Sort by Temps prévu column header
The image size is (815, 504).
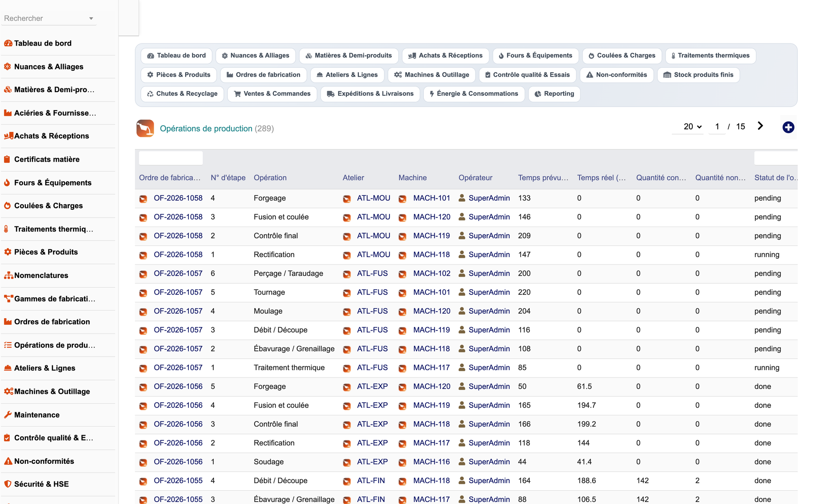[543, 177]
